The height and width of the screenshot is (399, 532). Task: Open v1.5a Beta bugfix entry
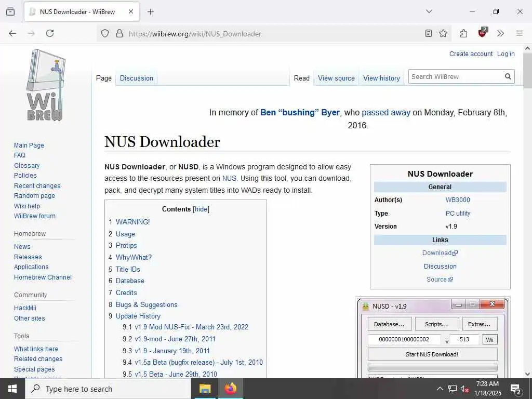point(198,362)
